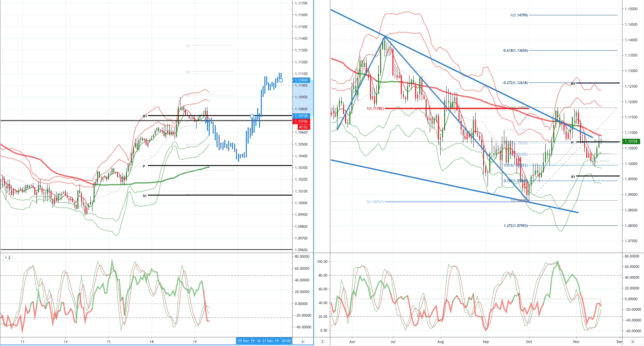This screenshot has width=644, height=346.
Task: Toggle auto-scale A button on right chart
Action: click(633, 341)
